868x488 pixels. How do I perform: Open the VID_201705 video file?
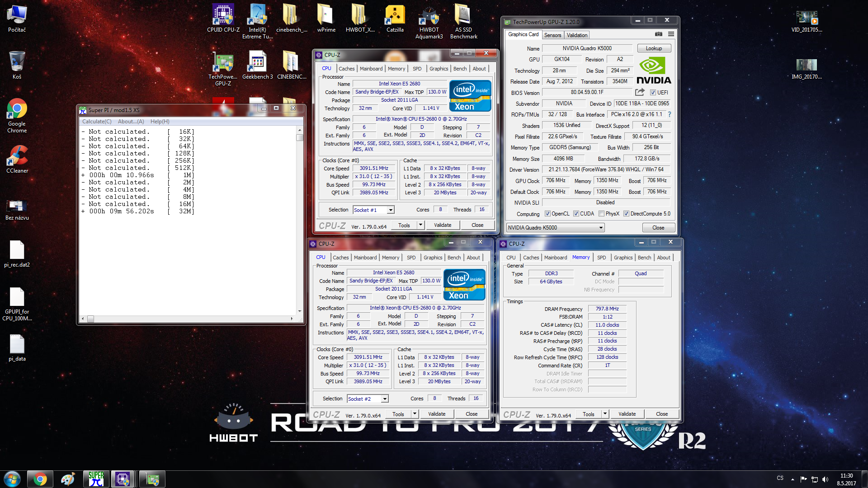click(807, 21)
